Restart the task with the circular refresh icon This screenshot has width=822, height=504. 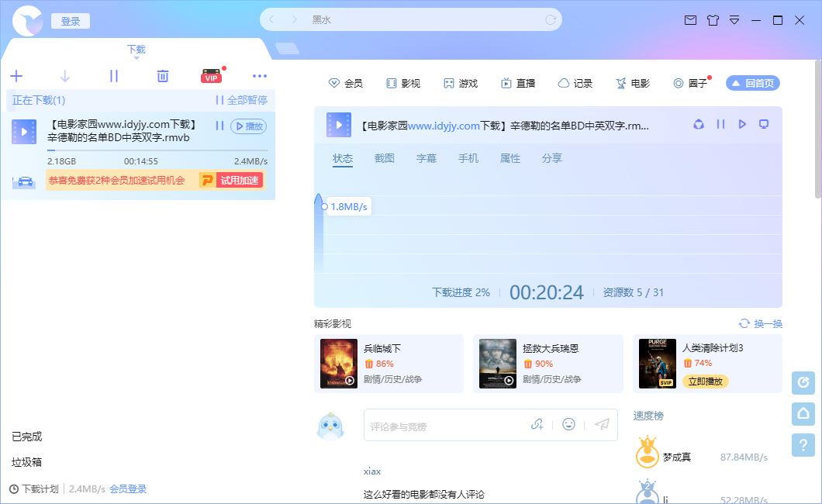[699, 124]
